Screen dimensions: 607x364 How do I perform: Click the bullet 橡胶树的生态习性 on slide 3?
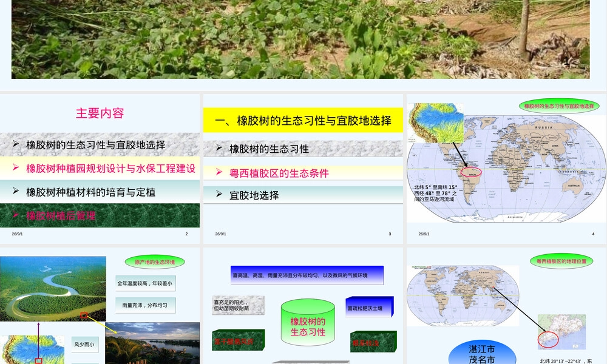click(269, 149)
